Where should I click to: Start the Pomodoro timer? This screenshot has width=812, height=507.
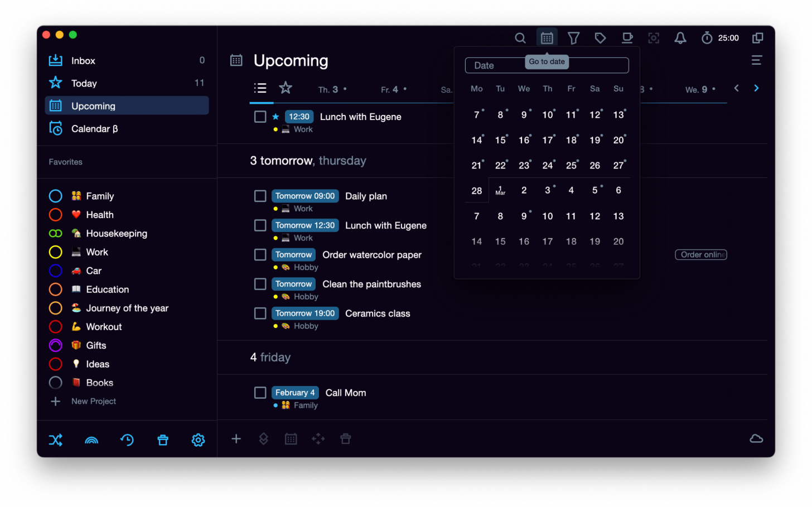[x=706, y=38]
